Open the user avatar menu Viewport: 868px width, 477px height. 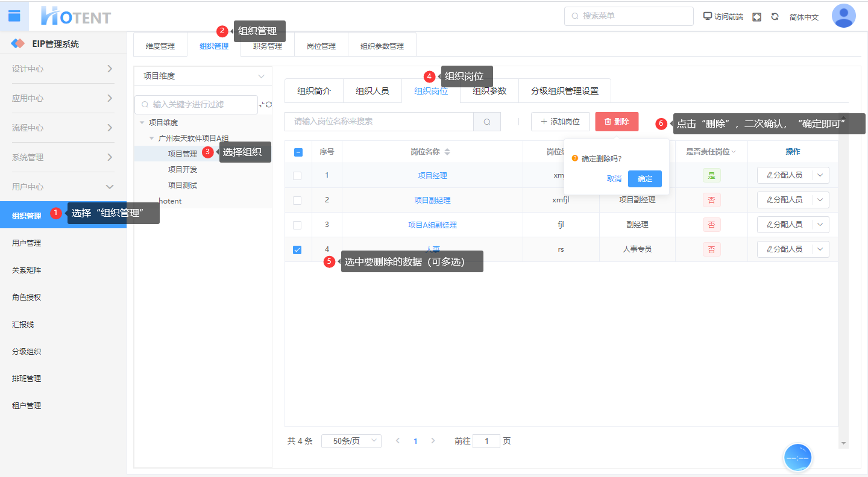843,16
